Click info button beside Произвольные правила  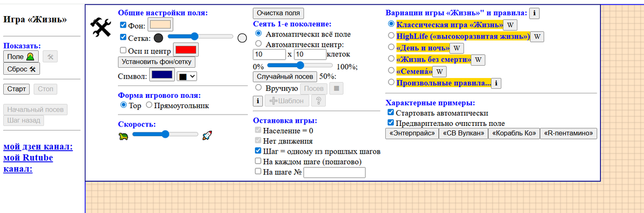pos(496,83)
